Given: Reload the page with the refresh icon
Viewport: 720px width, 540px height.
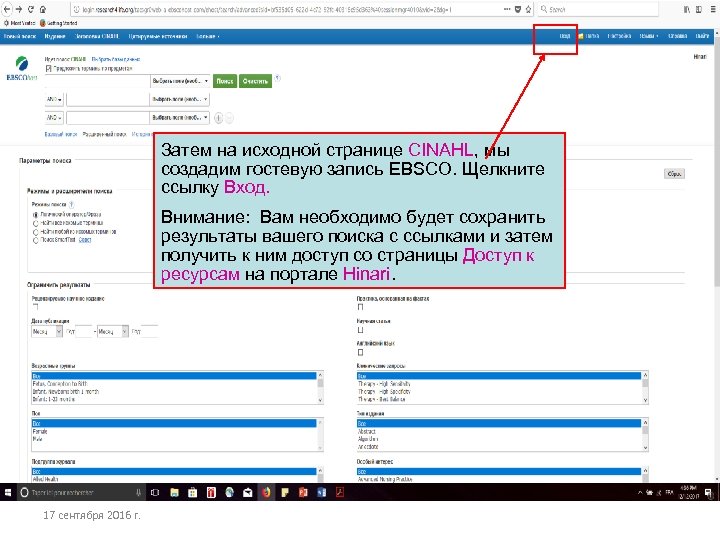Looking at the screenshot, I should pos(31,9).
